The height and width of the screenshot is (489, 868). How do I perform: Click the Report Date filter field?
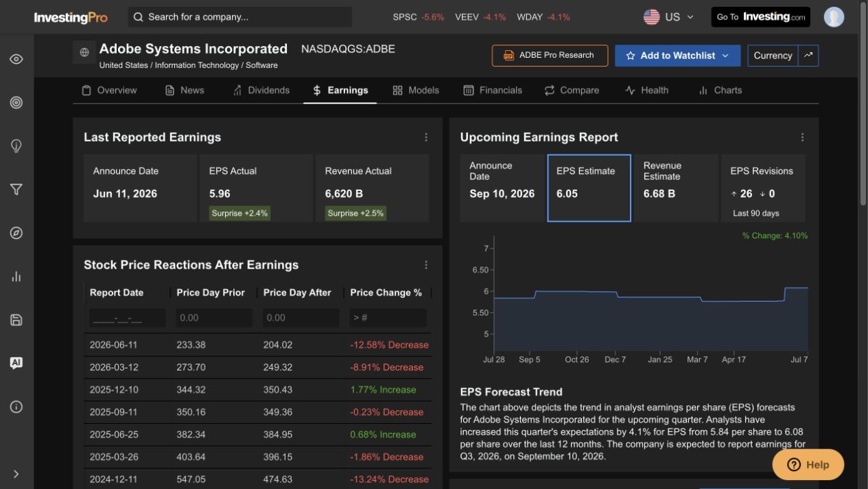click(x=127, y=318)
